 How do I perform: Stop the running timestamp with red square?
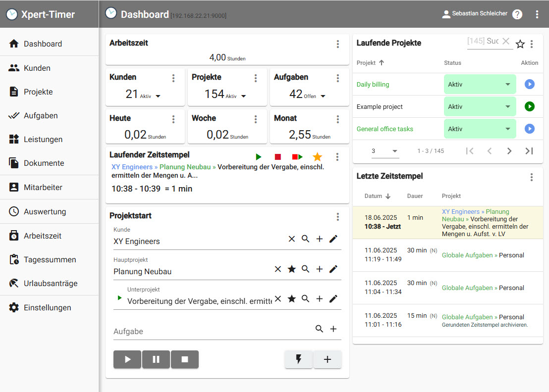pyautogui.click(x=277, y=157)
